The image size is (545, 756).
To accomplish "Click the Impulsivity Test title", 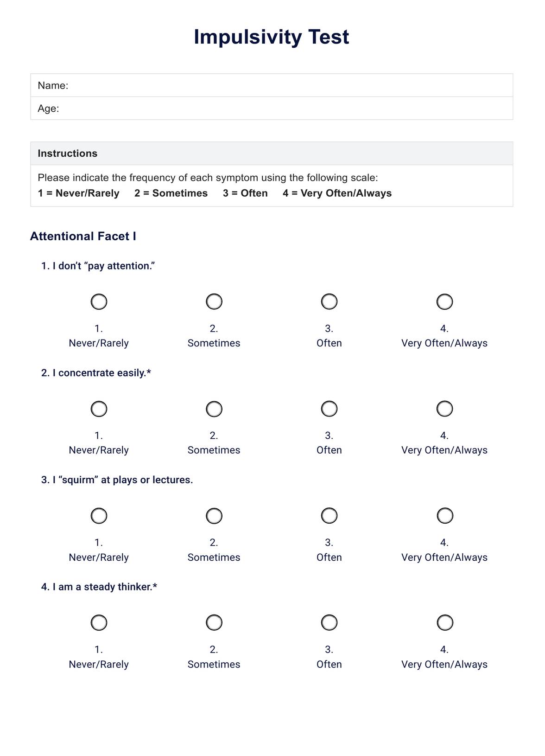I will pyautogui.click(x=271, y=37).
